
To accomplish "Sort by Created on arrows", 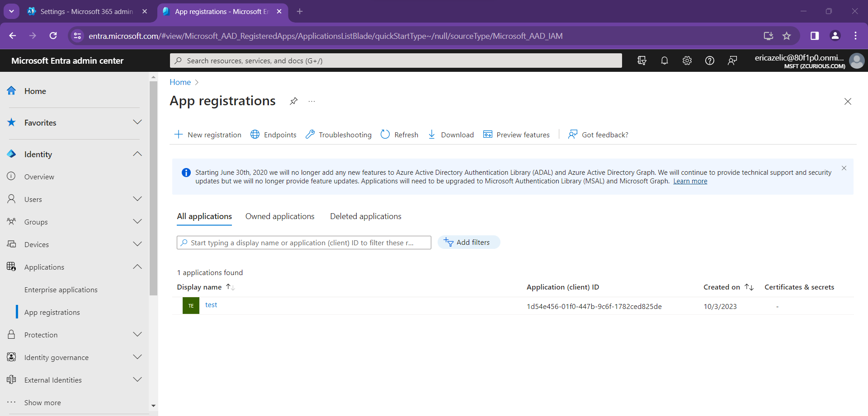I will 749,287.
